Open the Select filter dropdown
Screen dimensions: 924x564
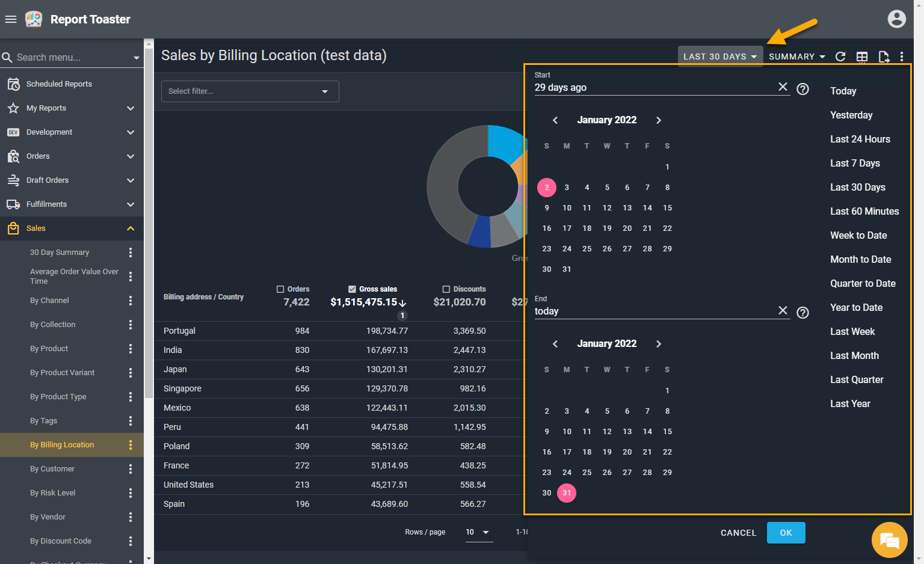coord(250,91)
